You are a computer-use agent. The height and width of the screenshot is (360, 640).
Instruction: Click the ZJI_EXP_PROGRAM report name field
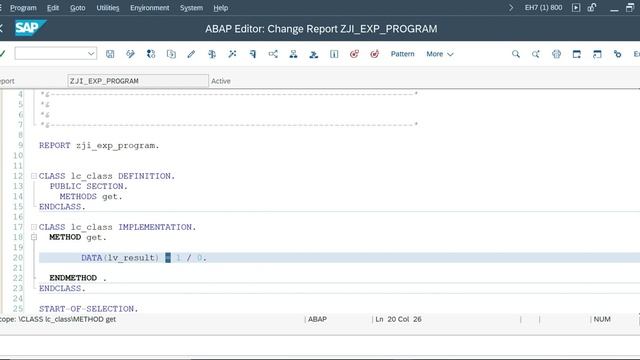coord(138,81)
